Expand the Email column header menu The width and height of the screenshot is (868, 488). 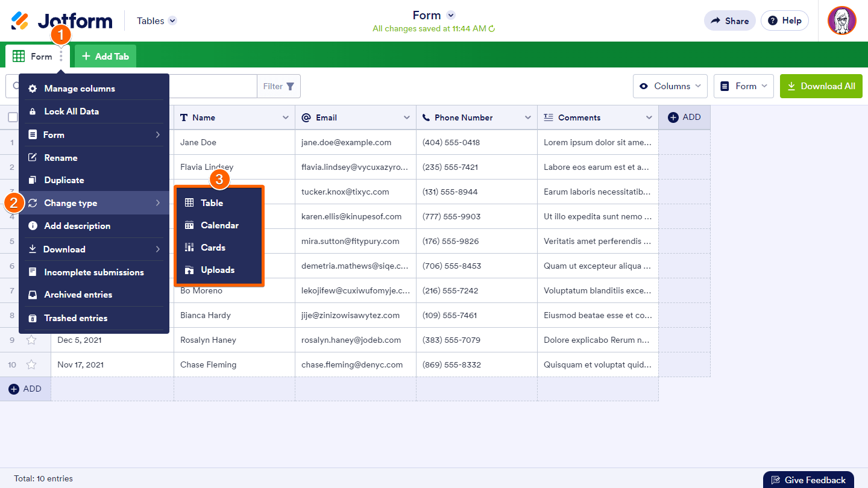coord(407,117)
